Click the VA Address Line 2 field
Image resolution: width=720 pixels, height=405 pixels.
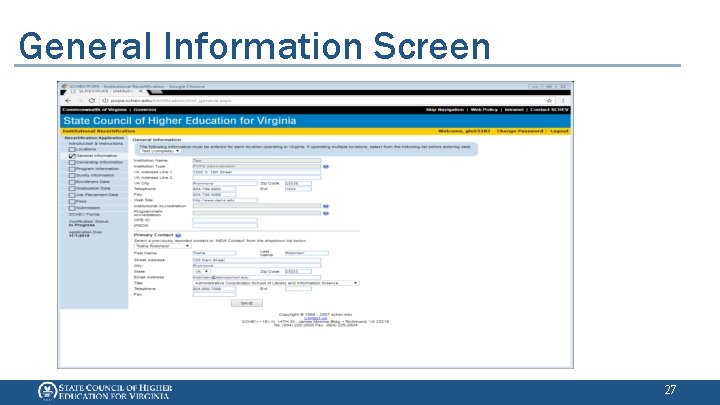(x=257, y=178)
